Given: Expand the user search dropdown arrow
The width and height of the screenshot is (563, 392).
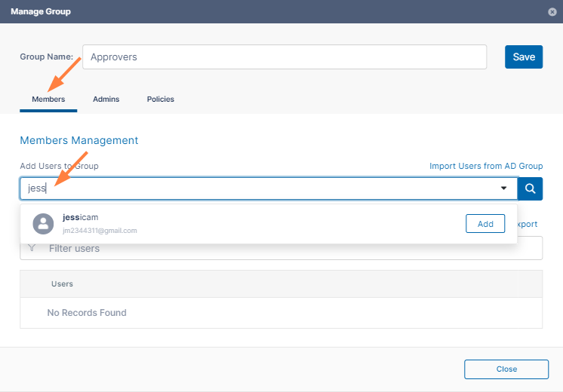Looking at the screenshot, I should tap(503, 189).
